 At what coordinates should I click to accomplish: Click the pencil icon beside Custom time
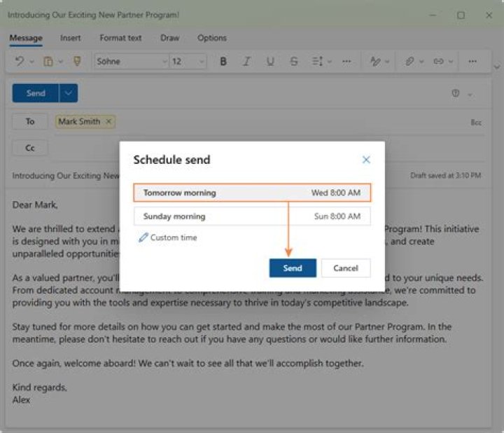tap(143, 238)
